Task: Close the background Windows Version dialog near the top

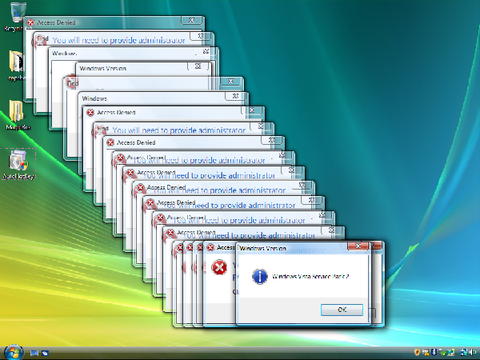Action: click(197, 66)
